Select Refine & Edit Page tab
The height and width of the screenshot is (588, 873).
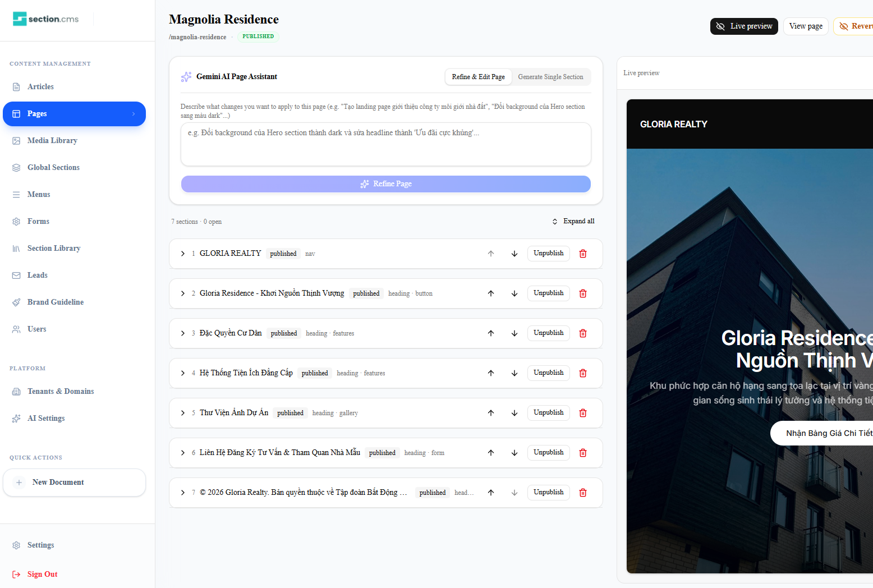pyautogui.click(x=478, y=77)
